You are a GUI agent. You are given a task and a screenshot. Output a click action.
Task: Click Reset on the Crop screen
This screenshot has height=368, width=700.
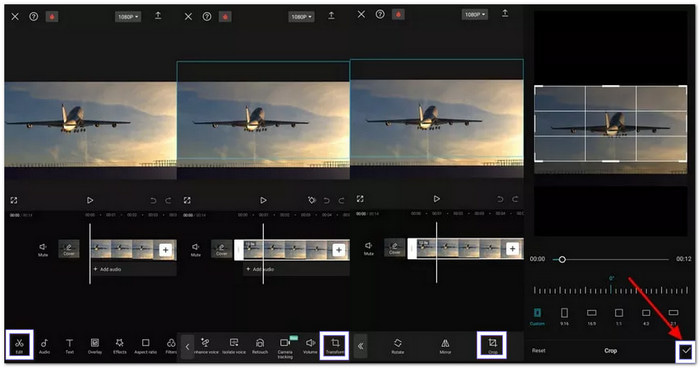[x=538, y=351]
